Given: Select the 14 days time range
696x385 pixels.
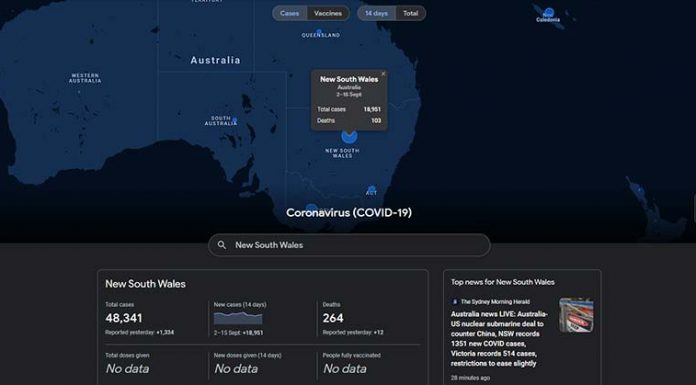Looking at the screenshot, I should (376, 13).
